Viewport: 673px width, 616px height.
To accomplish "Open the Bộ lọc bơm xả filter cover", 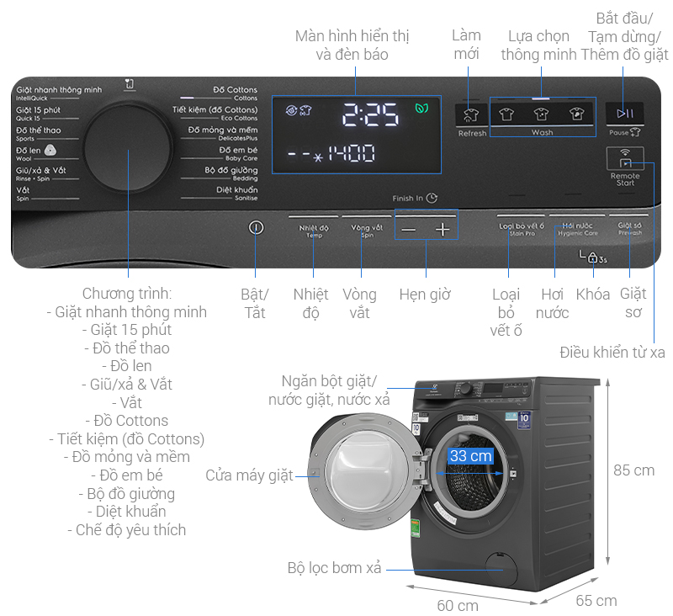I will click(x=502, y=568).
